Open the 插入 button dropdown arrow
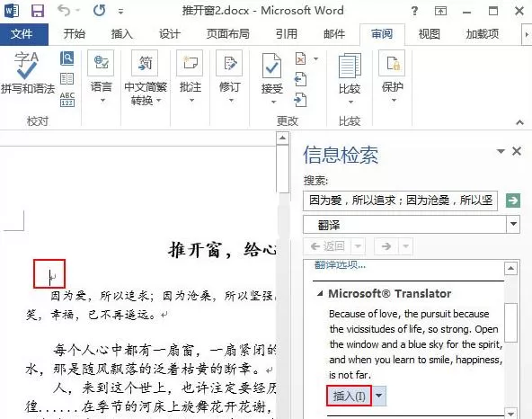 coord(379,396)
